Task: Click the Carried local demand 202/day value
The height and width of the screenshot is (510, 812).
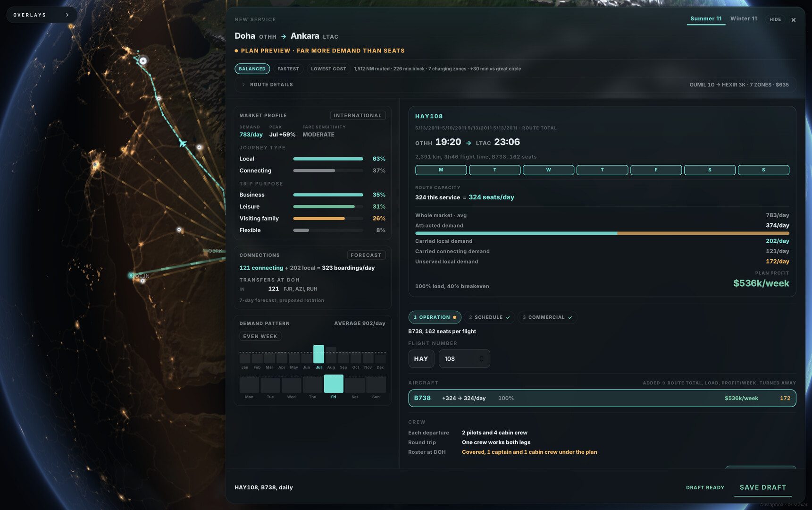Action: (x=778, y=241)
